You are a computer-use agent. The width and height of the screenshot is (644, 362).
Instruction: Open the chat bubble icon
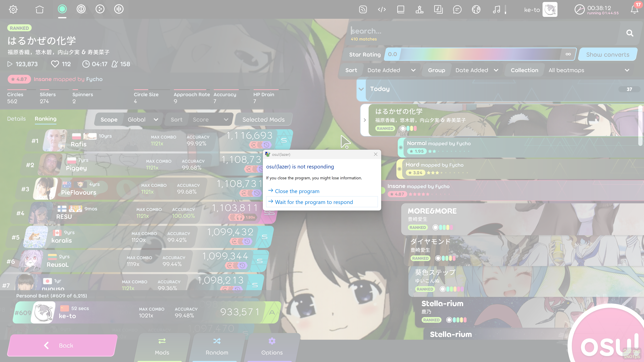[x=457, y=10]
